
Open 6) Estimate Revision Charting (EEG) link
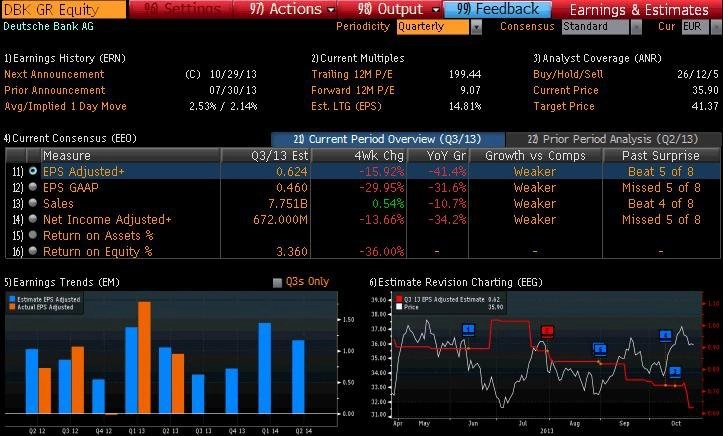point(456,282)
